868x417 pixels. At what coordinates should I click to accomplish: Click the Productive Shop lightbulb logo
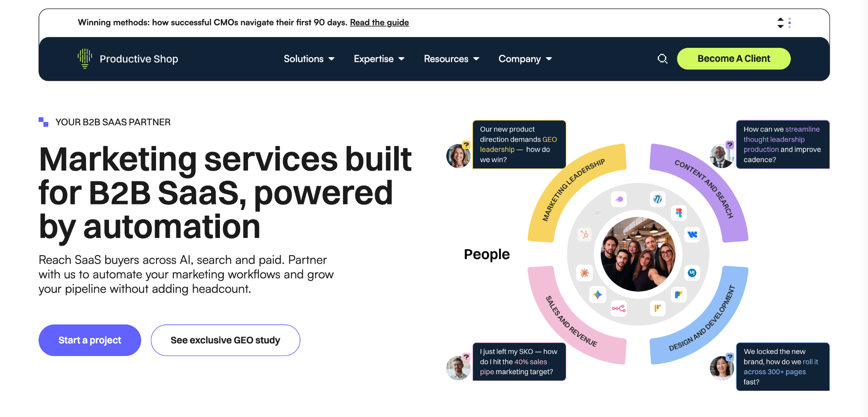point(85,58)
